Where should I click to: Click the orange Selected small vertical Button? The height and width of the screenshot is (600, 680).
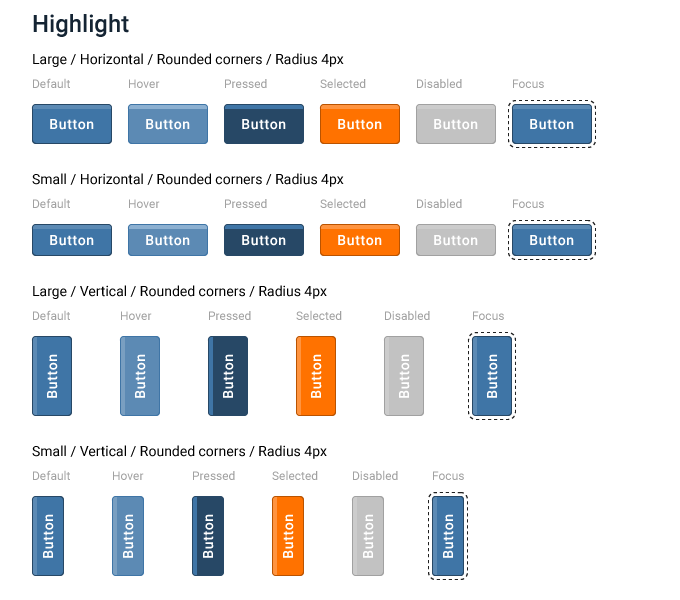point(288,536)
